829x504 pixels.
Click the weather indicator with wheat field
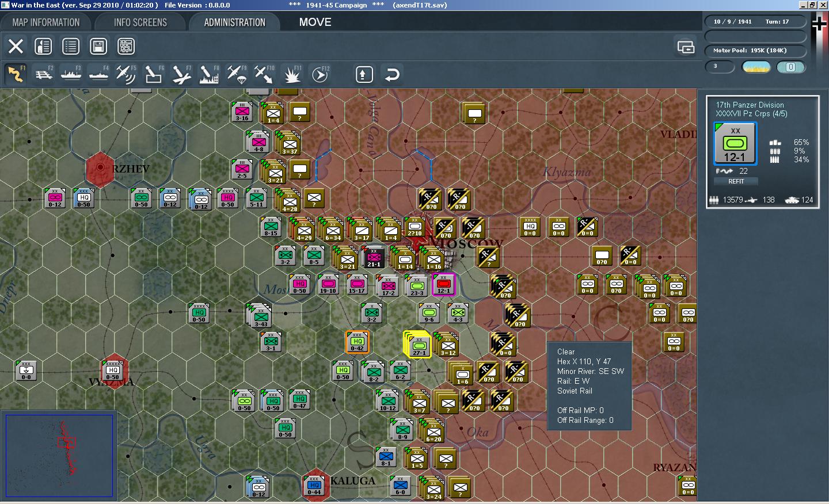(x=756, y=67)
